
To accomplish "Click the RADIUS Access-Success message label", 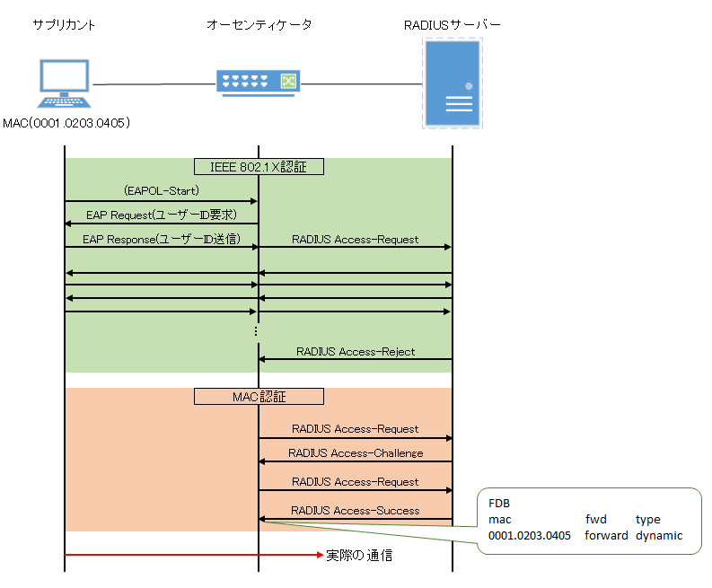I will 356,511.
